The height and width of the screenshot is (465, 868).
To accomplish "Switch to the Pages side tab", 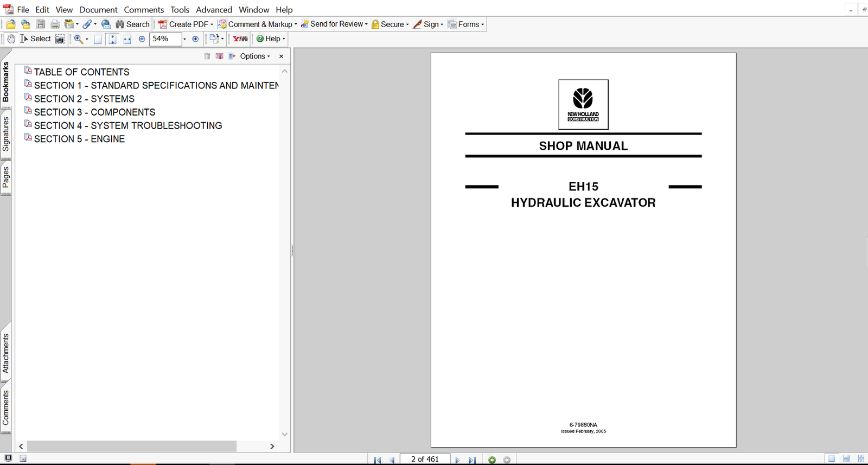I will point(6,177).
